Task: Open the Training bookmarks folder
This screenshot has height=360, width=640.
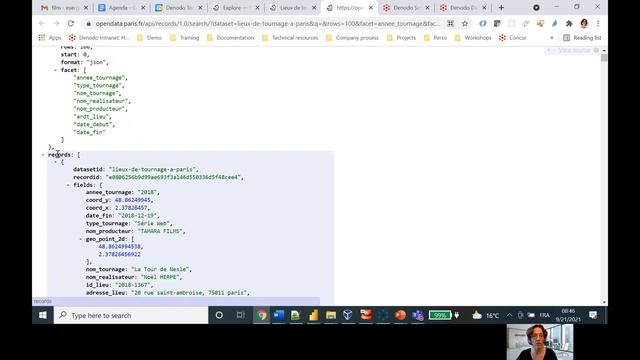Action: click(184, 38)
